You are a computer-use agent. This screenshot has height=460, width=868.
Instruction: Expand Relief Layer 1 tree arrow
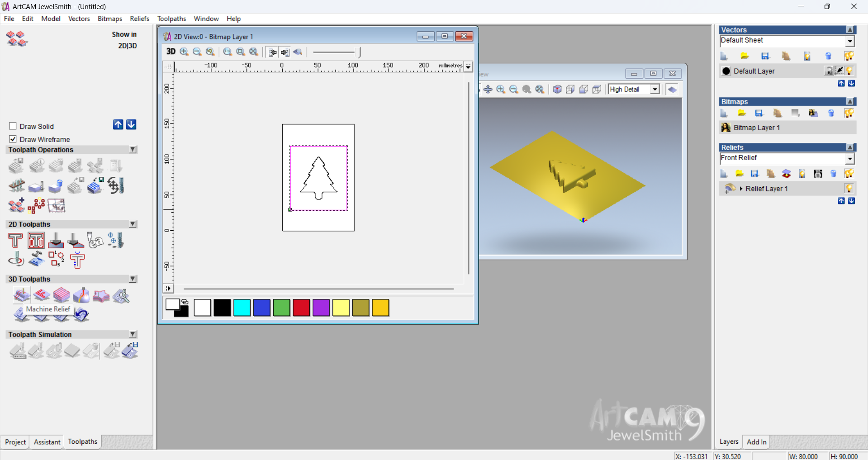(741, 189)
